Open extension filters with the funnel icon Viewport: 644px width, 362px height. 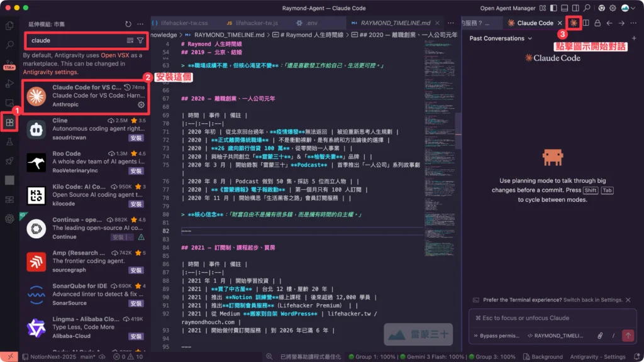142,40
